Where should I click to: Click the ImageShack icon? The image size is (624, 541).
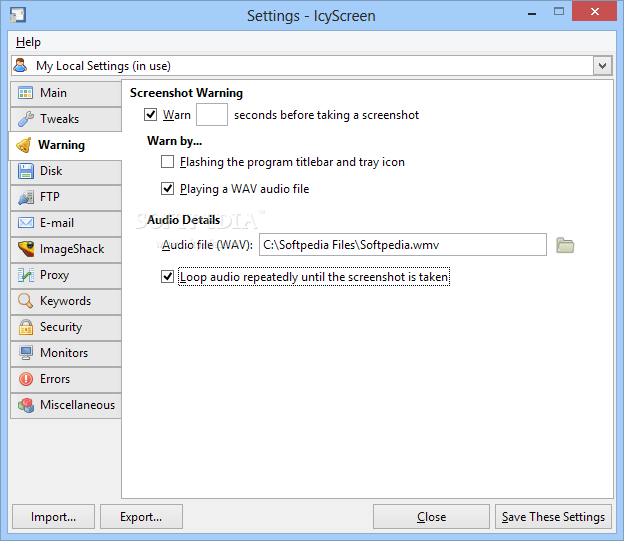(x=26, y=249)
